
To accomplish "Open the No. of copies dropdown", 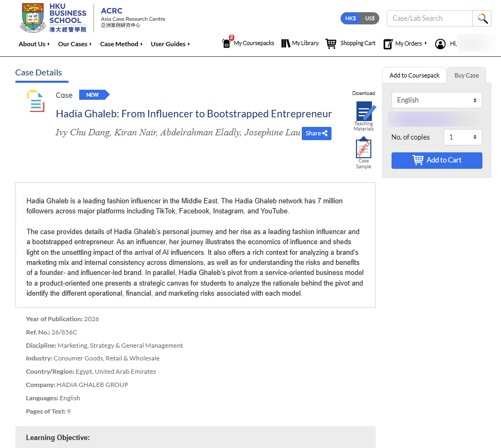I will click(x=463, y=137).
